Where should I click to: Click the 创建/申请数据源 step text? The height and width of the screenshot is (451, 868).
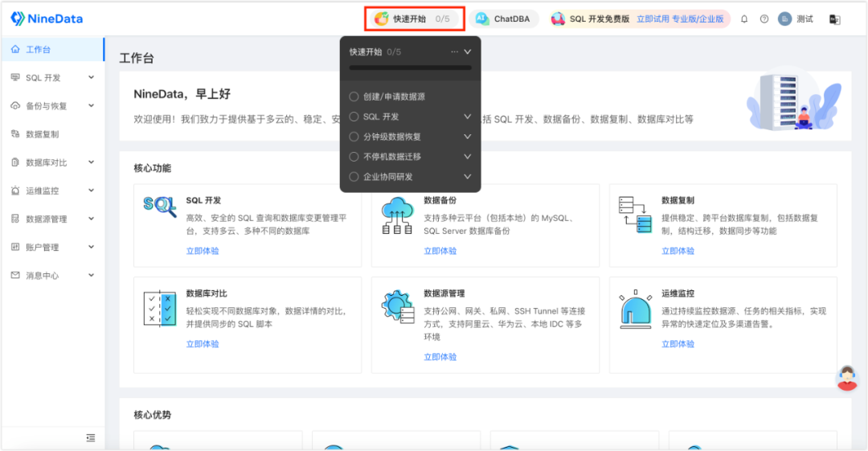[x=394, y=96]
